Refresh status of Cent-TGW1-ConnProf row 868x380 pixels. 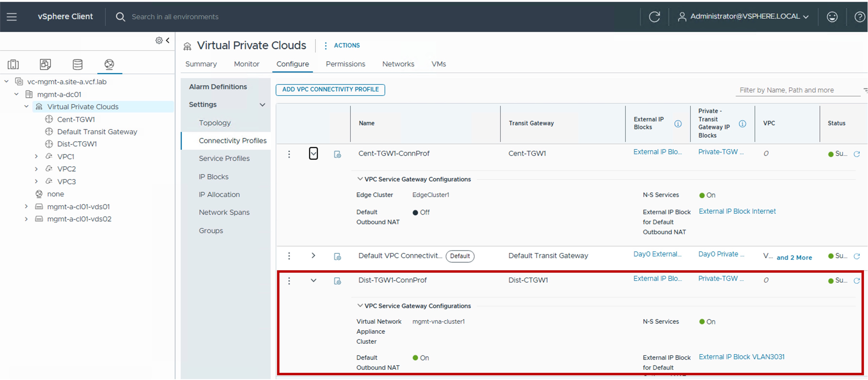857,154
